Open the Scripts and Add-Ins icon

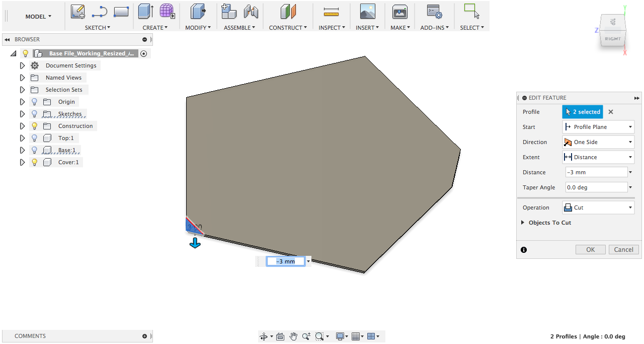434,12
